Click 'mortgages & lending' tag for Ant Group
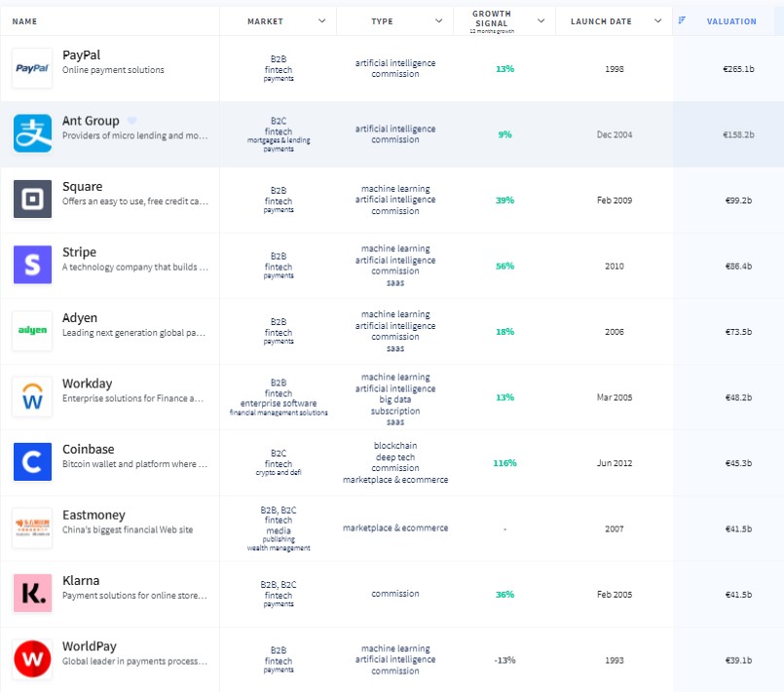Image resolution: width=784 pixels, height=692 pixels. pyautogui.click(x=279, y=140)
